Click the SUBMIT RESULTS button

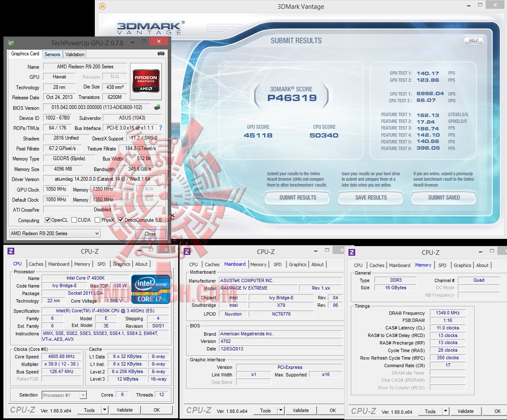298,197
